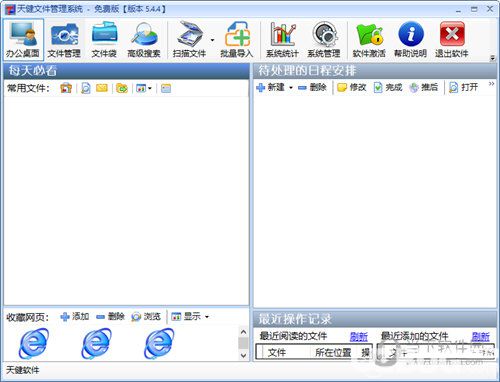The image size is (500, 382).
Task: Open 系统管理 system management
Action: (324, 39)
